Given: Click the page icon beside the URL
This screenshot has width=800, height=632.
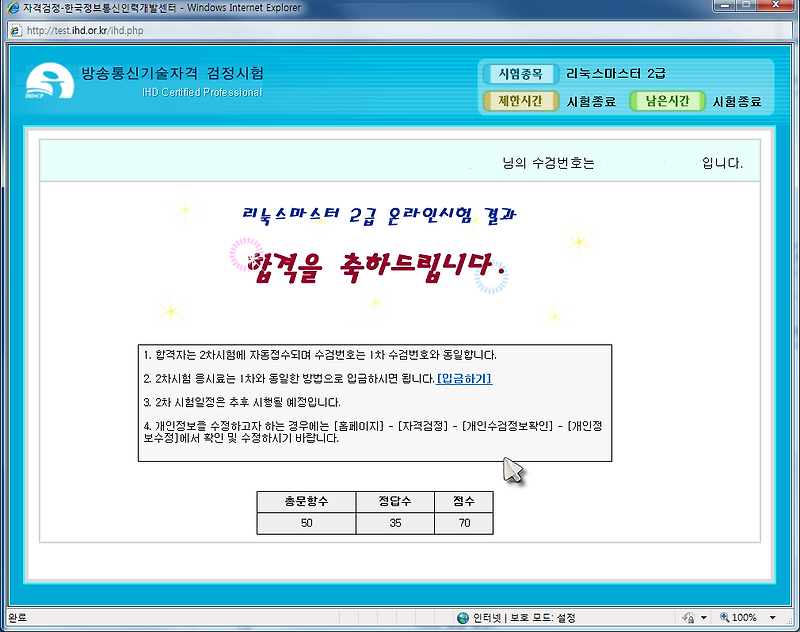Looking at the screenshot, I should coord(16,31).
